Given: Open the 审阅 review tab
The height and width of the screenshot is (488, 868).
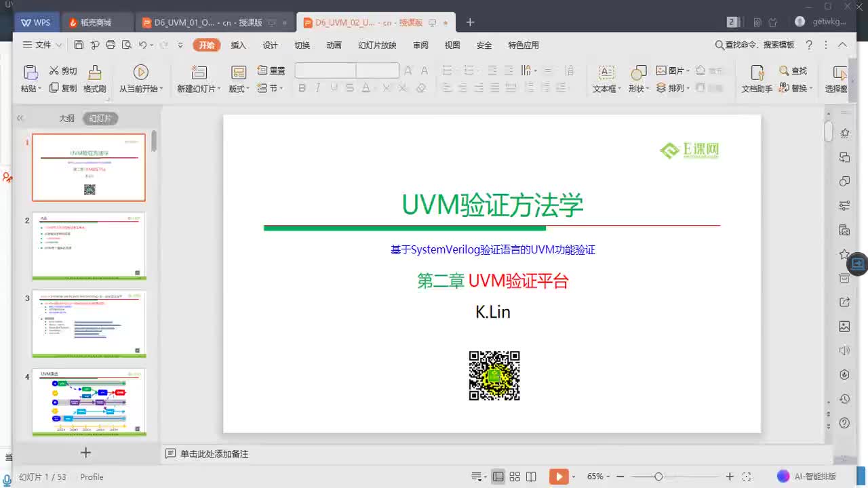Looking at the screenshot, I should tap(420, 45).
